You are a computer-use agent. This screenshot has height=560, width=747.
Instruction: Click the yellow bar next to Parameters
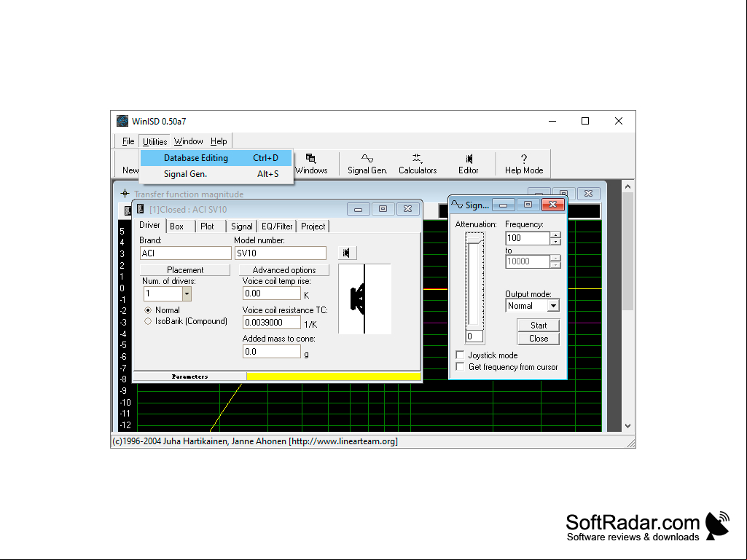(x=334, y=376)
